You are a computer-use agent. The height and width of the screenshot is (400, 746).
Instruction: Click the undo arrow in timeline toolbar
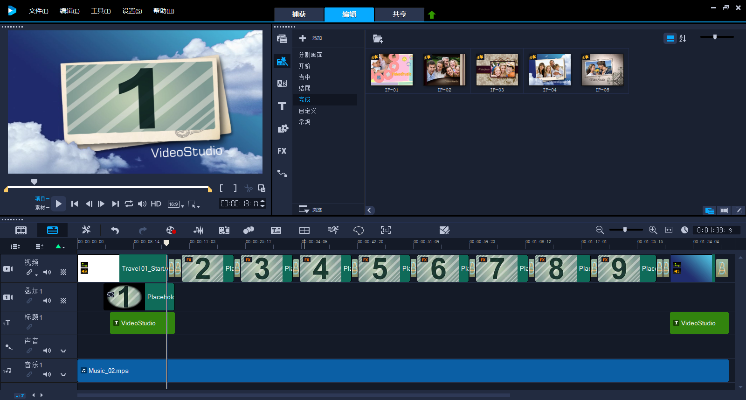(x=114, y=230)
